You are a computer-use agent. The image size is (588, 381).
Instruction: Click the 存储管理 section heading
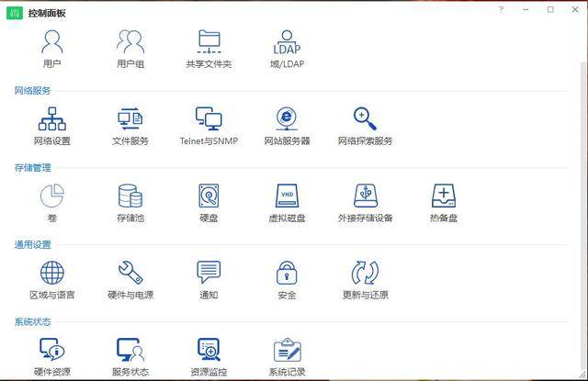(x=33, y=167)
